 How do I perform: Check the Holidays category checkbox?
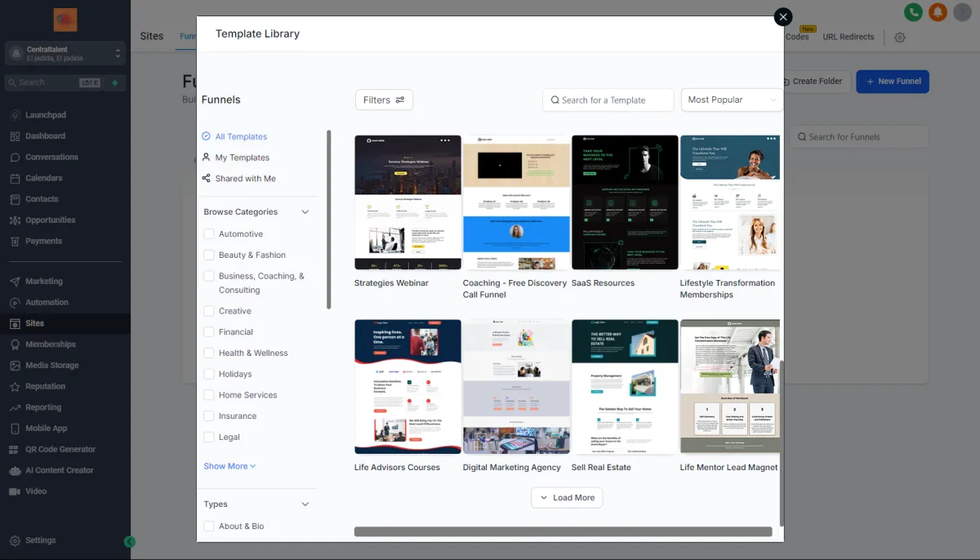coord(209,374)
